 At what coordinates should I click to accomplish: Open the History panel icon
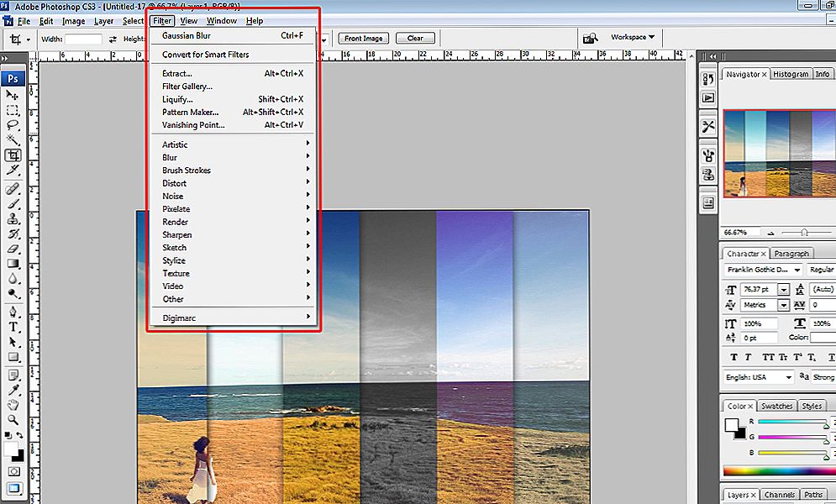tap(708, 80)
